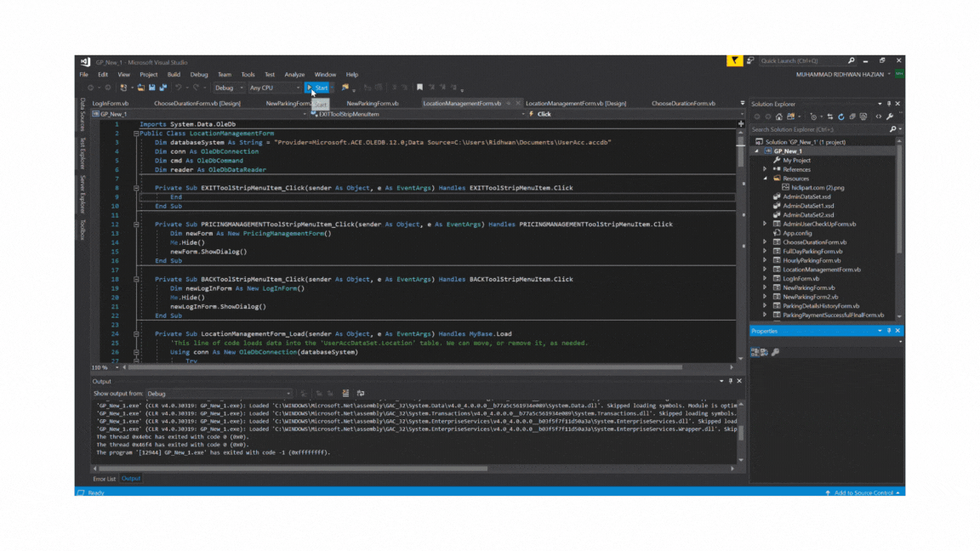The width and height of the screenshot is (980, 551).
Task: Select LogInForm.vb in Solution Explorer
Action: [x=801, y=279]
